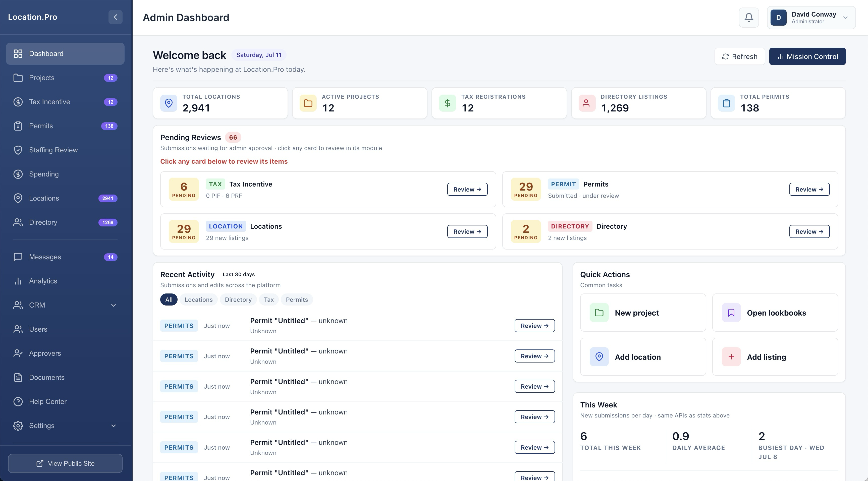Click the Help Center question mark icon
The image size is (868, 481).
18,401
